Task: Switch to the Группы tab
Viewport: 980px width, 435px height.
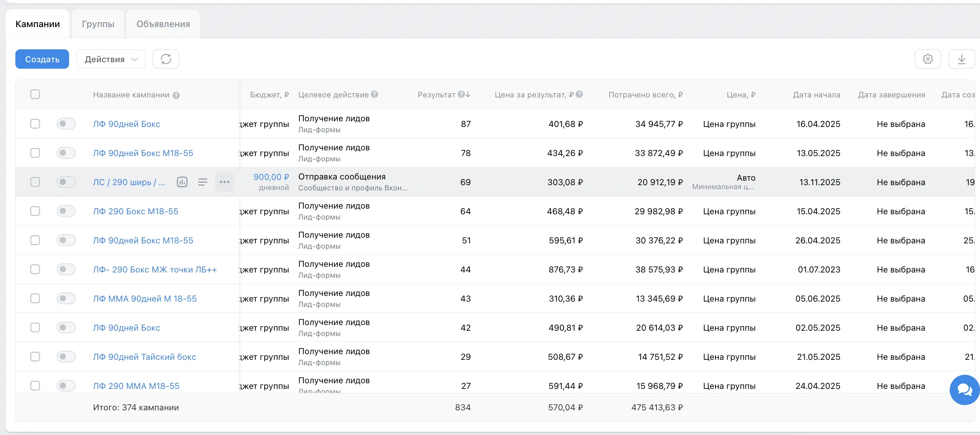Action: point(98,24)
